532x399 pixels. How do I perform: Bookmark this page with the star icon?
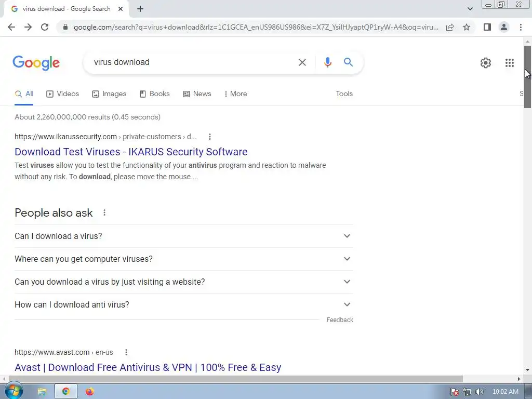pos(467,27)
